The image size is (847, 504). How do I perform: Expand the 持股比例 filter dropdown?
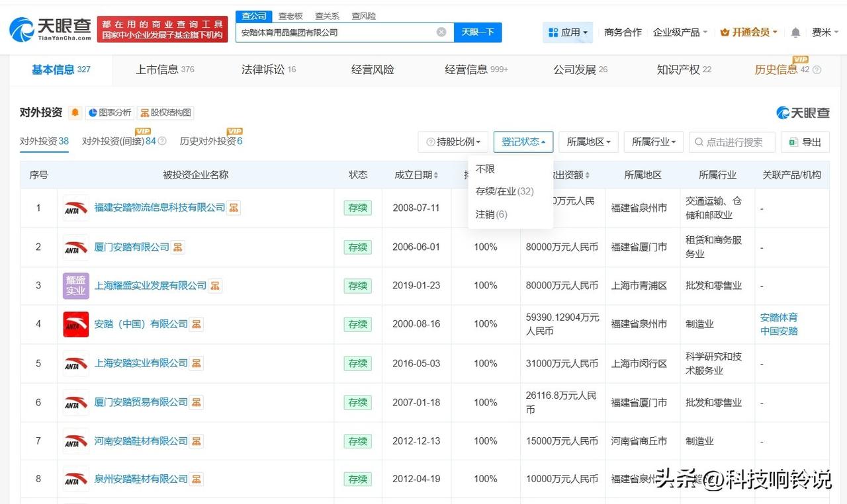point(453,142)
